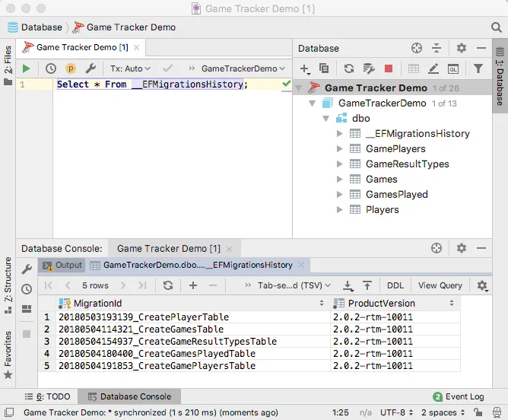This screenshot has width=508, height=420.
Task: Open the Tx: Auto transaction dropdown
Action: (x=130, y=68)
